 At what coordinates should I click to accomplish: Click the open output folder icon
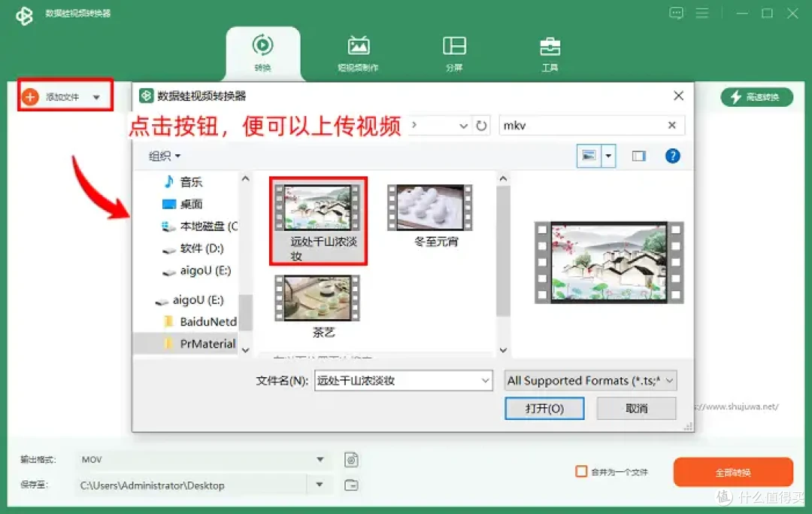(351, 485)
